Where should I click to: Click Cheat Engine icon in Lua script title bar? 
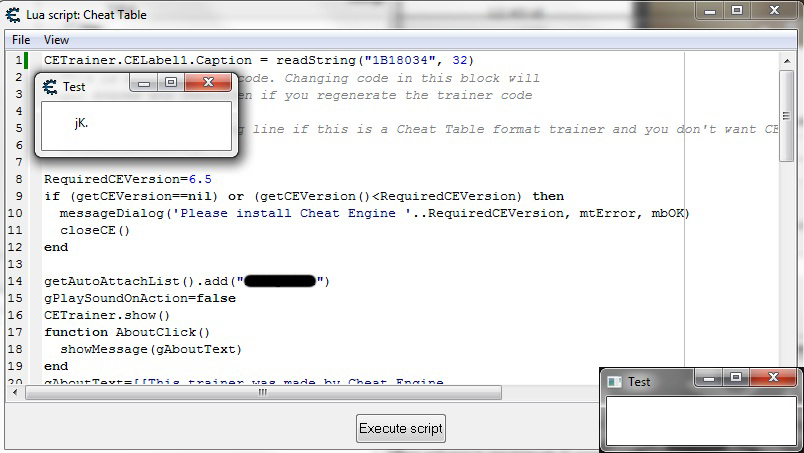pyautogui.click(x=13, y=15)
